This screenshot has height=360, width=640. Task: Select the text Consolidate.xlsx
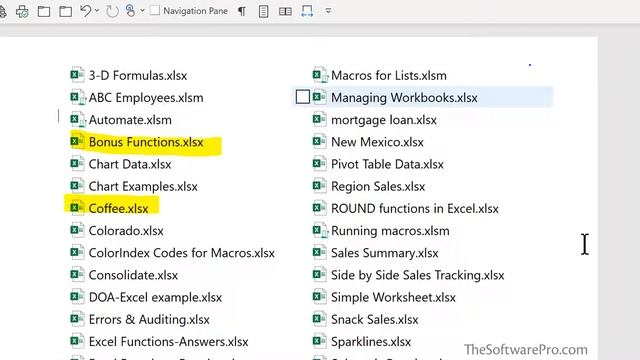133,275
